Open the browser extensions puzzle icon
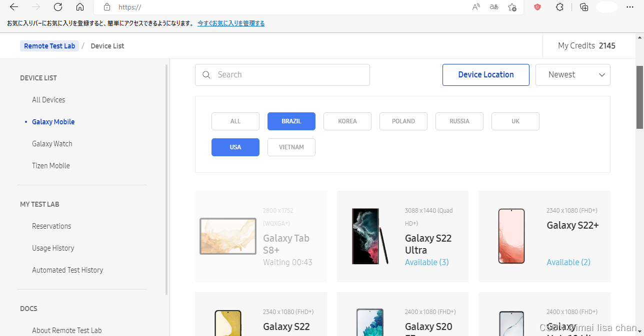644x336 pixels. point(560,7)
